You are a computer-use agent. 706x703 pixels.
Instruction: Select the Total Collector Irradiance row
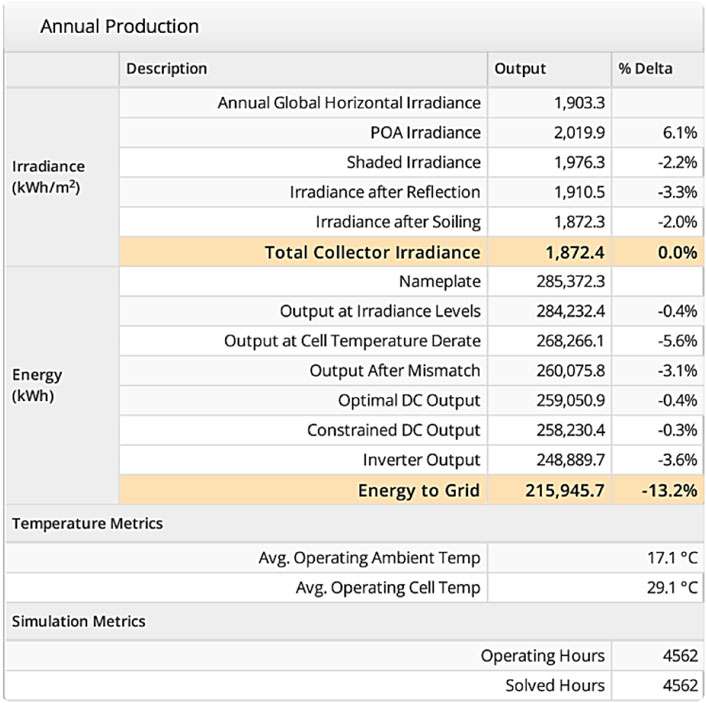[x=411, y=252]
